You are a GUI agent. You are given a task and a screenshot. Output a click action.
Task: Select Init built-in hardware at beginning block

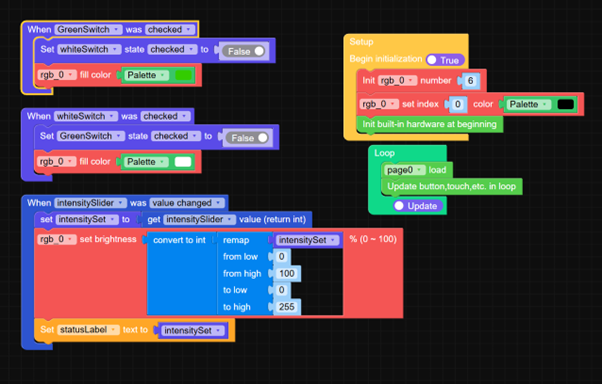(x=430, y=124)
